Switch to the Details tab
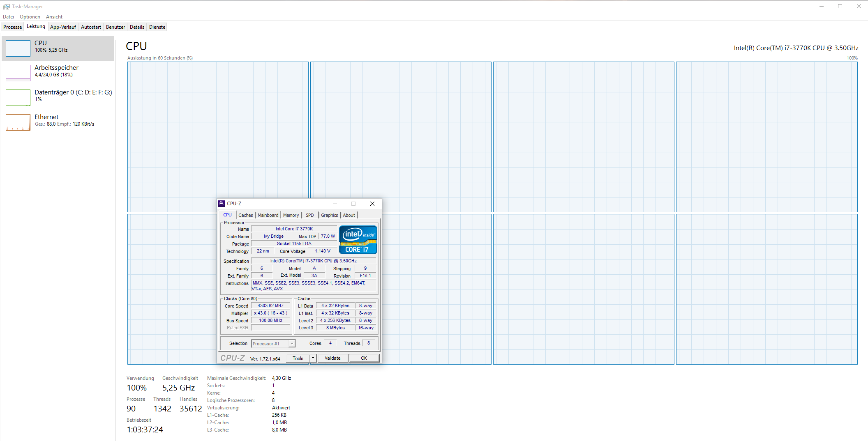Viewport: 868px width, 441px height. 137,27
